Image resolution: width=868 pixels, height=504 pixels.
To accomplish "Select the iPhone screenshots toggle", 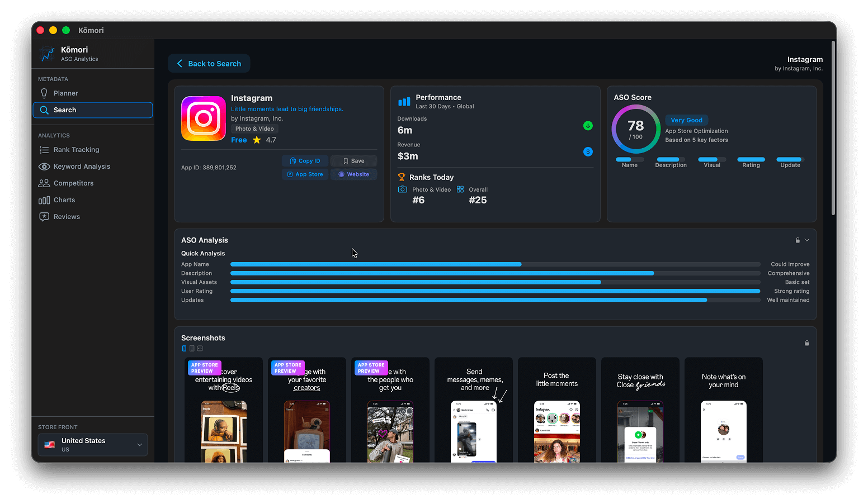I will tap(184, 348).
